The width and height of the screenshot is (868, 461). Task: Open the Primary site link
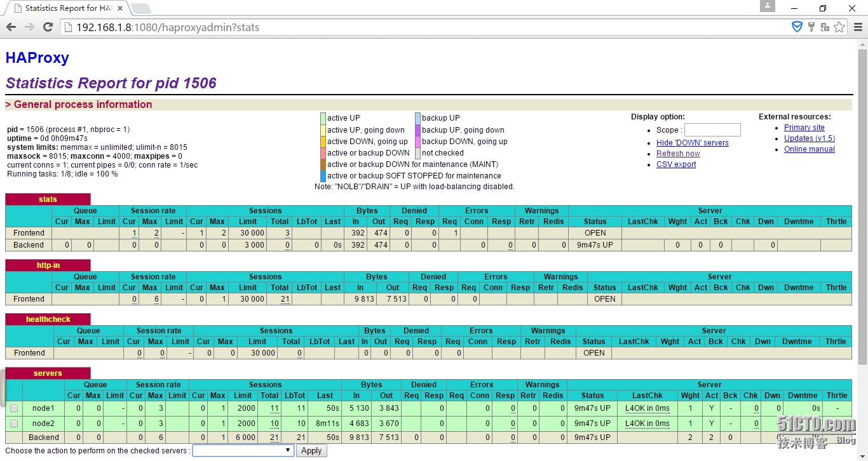tap(804, 128)
